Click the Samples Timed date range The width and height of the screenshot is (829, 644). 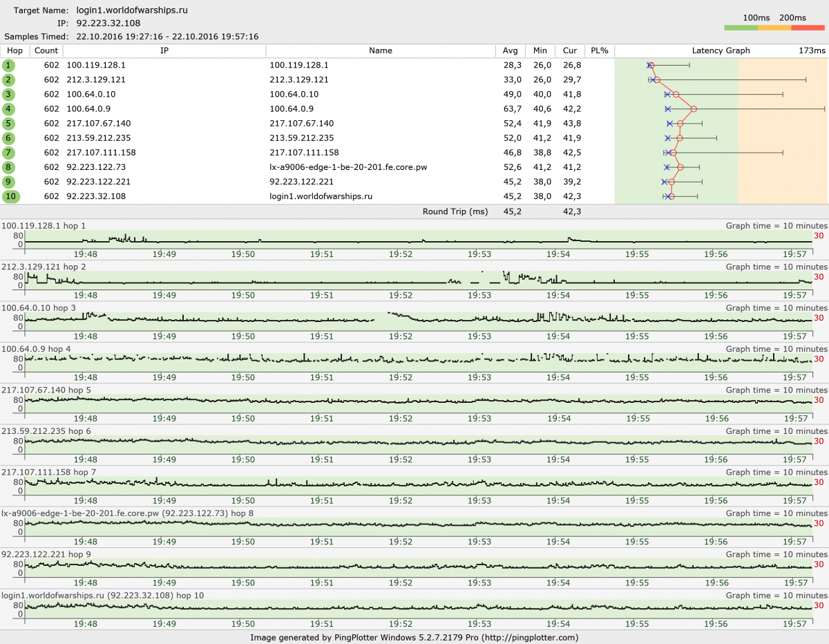click(x=168, y=37)
